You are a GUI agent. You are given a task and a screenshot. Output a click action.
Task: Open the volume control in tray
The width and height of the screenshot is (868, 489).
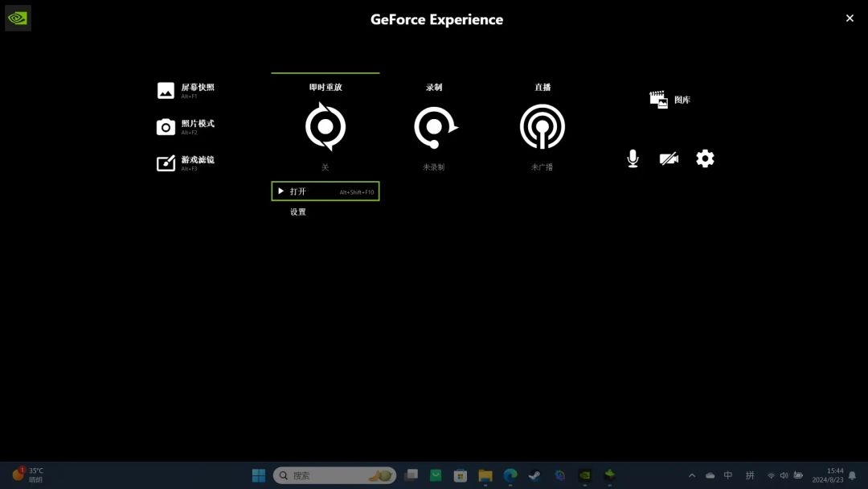[784, 475]
